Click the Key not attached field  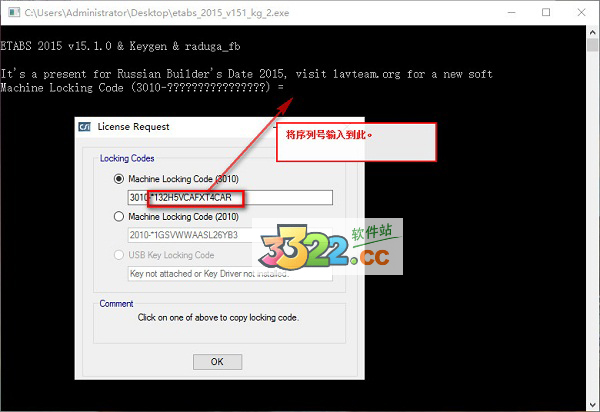point(230,274)
